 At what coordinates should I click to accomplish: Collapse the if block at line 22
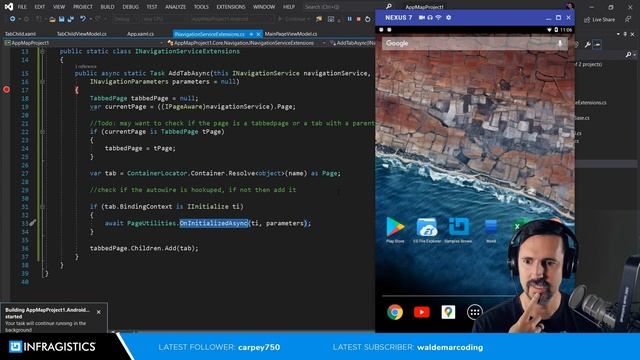coord(42,132)
